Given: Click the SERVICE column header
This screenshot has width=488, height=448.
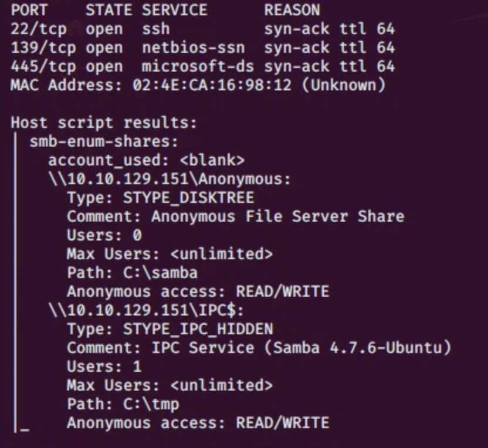Looking at the screenshot, I should click(x=174, y=11).
